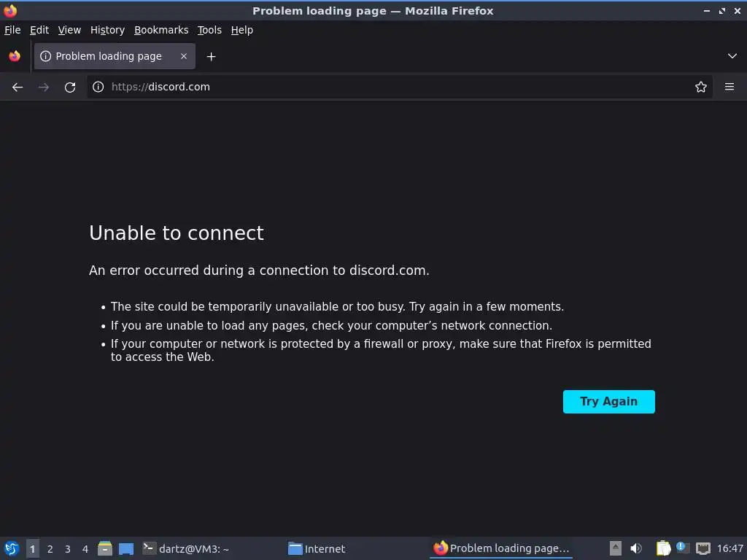Expand the list all tabs chevron
747x560 pixels.
click(732, 56)
